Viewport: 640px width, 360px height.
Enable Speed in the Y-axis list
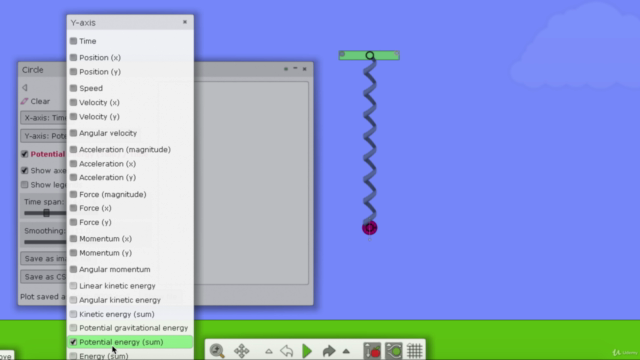click(x=73, y=88)
